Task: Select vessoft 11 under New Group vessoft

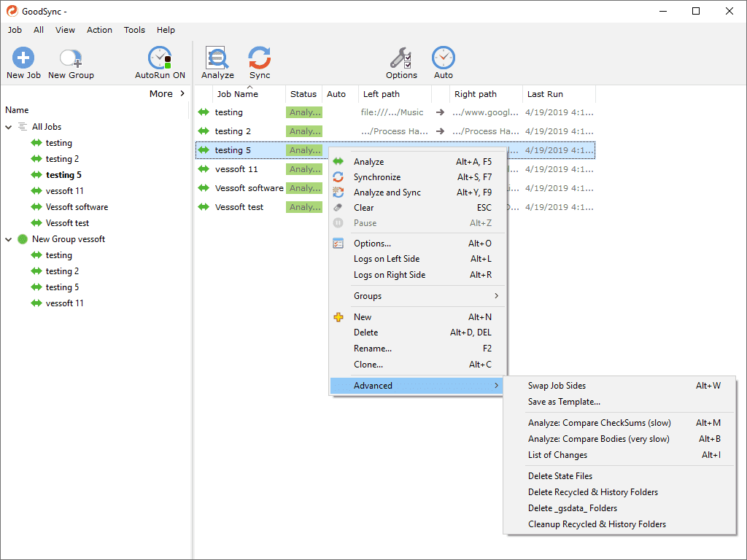Action: pyautogui.click(x=65, y=303)
